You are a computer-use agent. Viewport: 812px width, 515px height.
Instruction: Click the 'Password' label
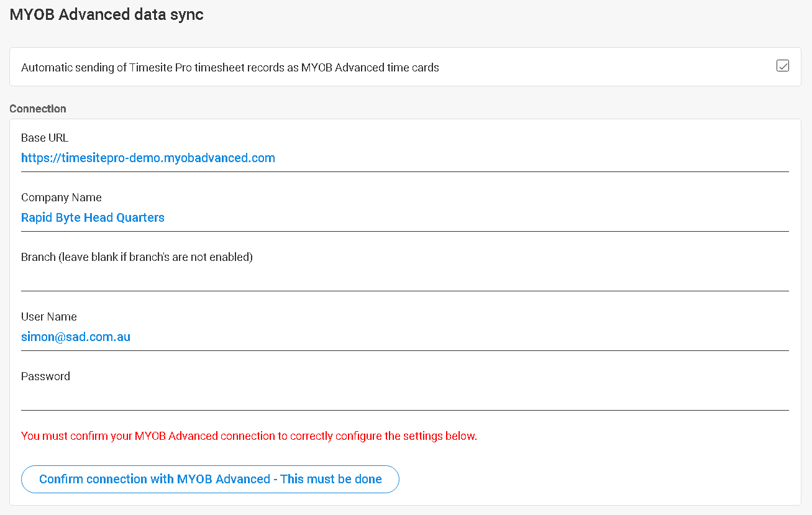tap(45, 376)
